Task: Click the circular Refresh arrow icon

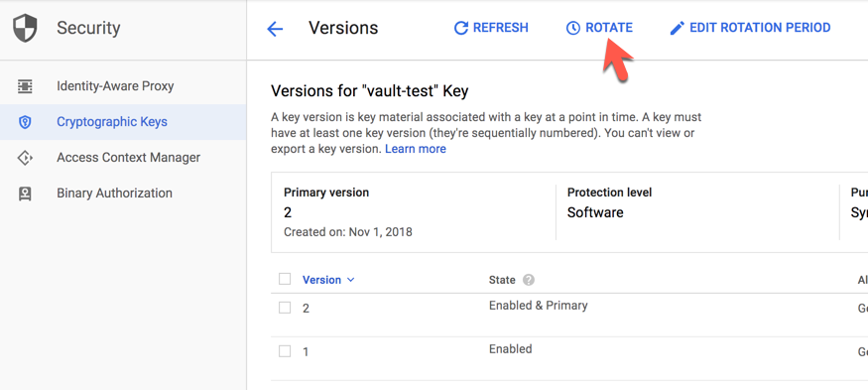Action: pos(460,28)
